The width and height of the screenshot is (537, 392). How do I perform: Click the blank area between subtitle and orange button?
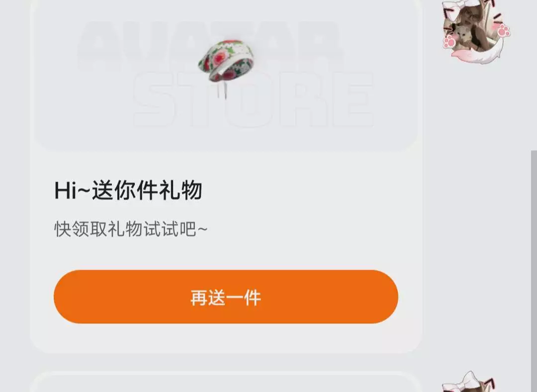coord(226,254)
